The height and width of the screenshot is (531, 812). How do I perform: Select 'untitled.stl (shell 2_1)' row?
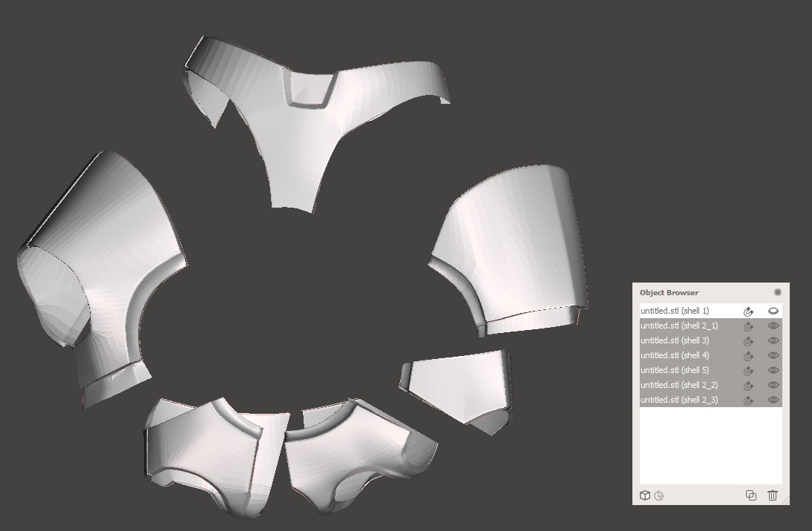tap(710, 326)
